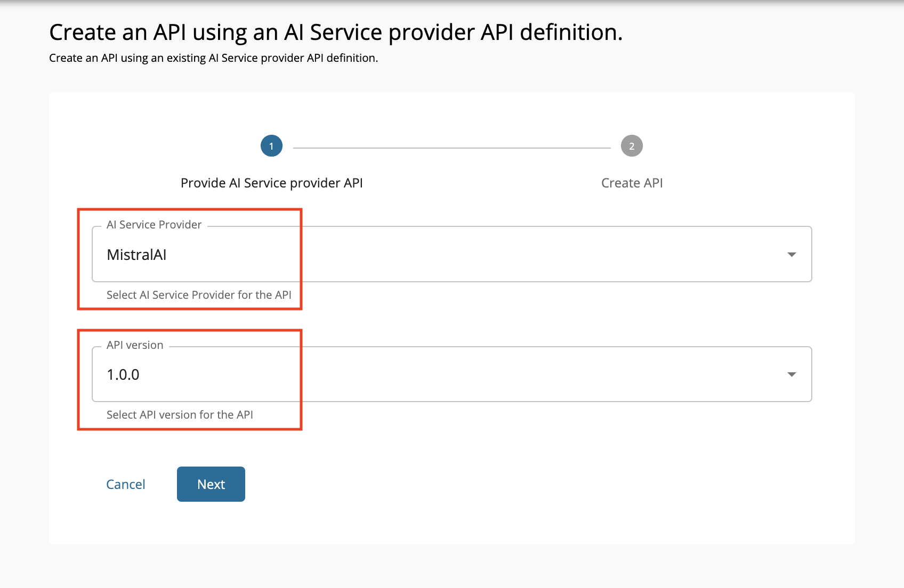Click 'Select API version for the API' helper text
The height and width of the screenshot is (588, 904).
[x=180, y=414]
